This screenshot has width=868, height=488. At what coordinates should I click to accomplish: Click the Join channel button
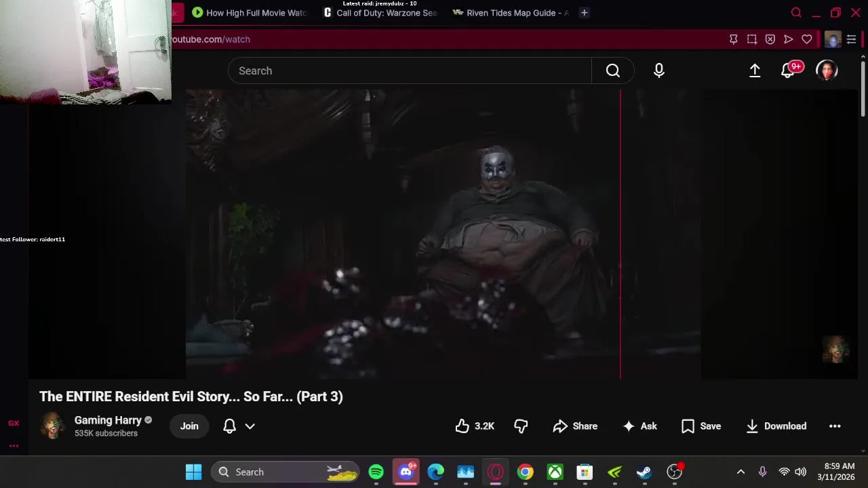click(x=189, y=426)
